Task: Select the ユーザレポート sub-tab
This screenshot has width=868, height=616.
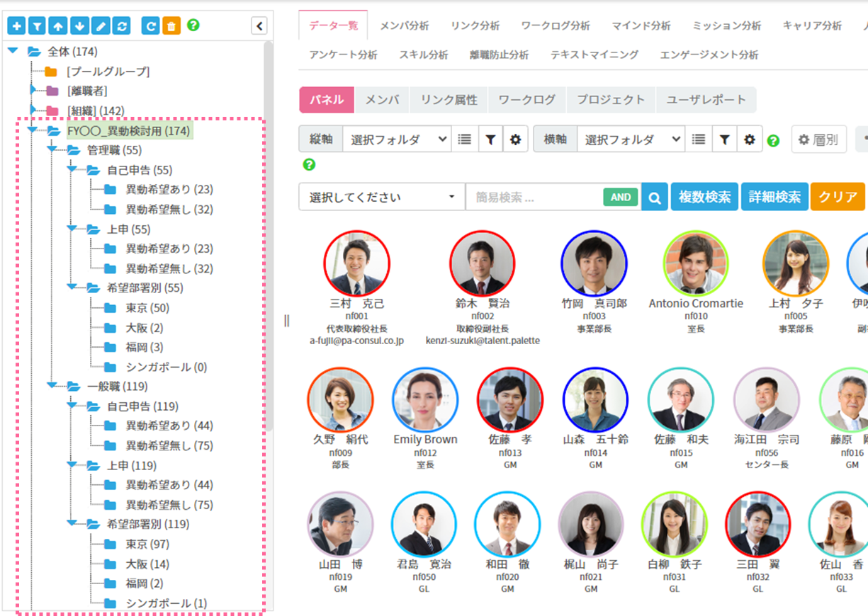Action: click(706, 100)
